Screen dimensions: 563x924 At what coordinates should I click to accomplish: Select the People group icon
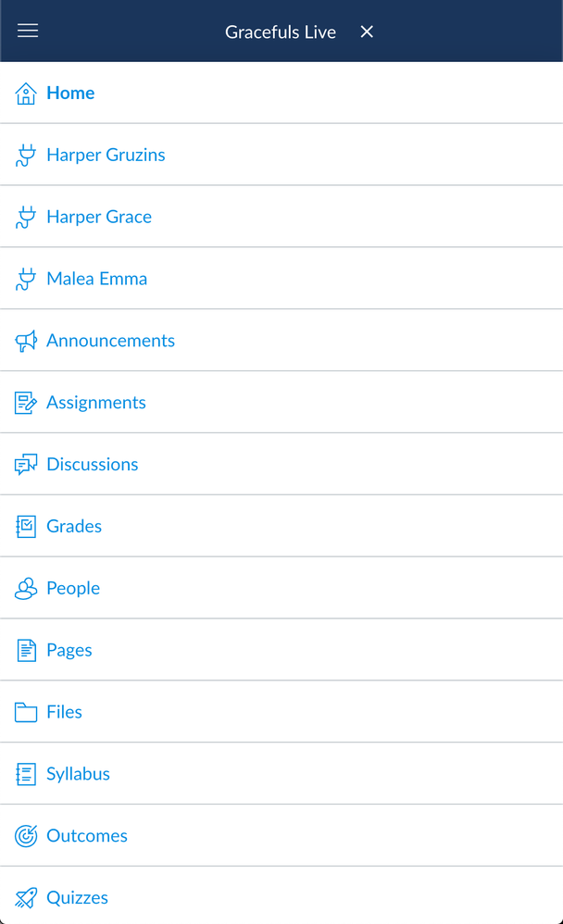25,588
